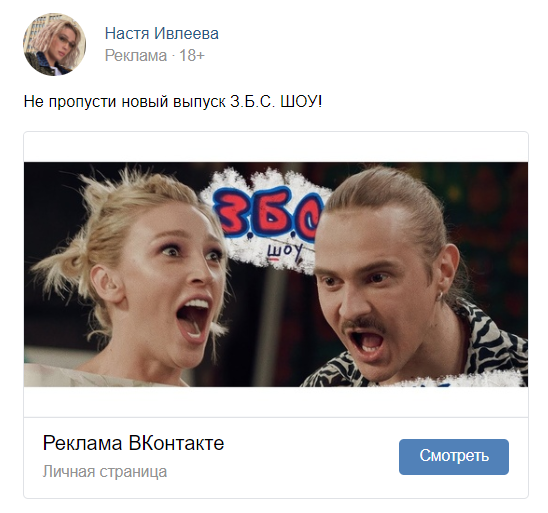Click the white strip above the ad image

(276, 147)
